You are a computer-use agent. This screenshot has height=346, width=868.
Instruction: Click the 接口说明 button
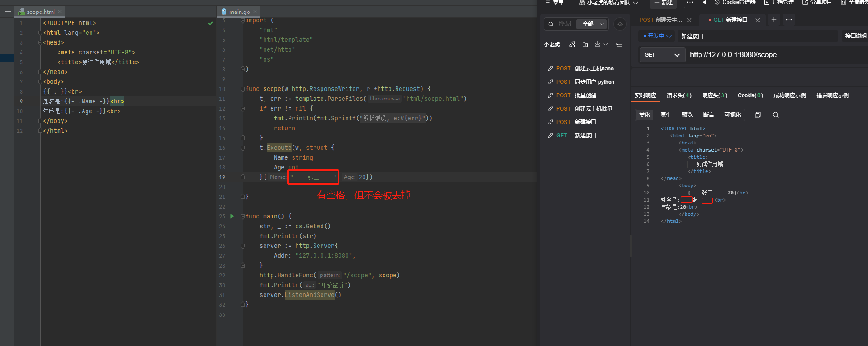(x=855, y=36)
